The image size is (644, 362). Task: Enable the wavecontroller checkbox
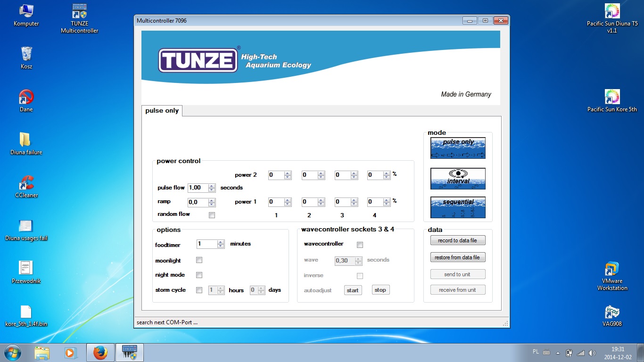pos(360,245)
